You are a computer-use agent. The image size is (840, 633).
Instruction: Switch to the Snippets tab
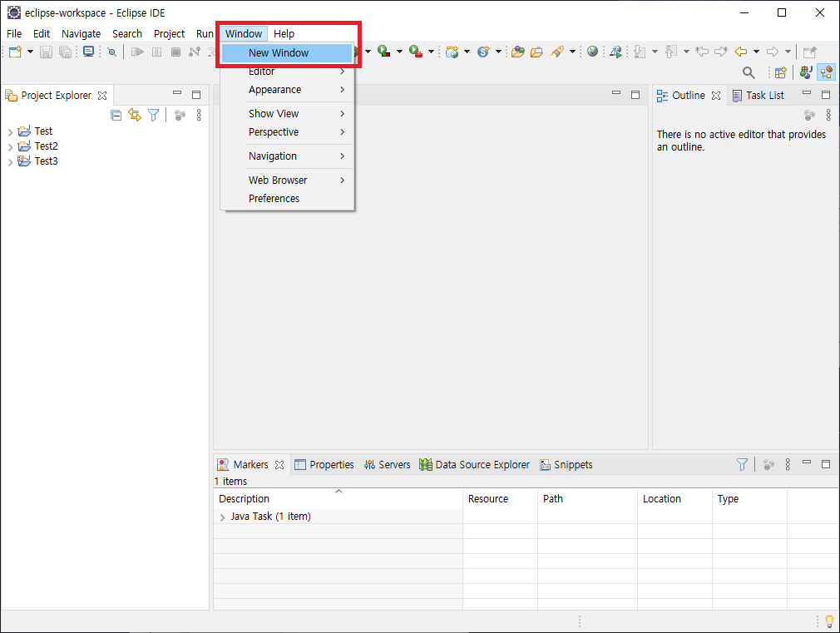point(566,465)
